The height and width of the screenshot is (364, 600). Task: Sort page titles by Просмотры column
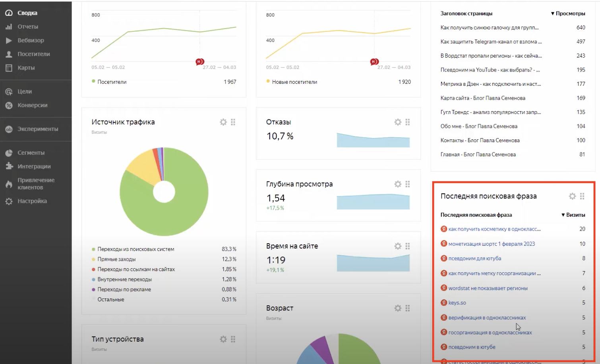pos(568,13)
